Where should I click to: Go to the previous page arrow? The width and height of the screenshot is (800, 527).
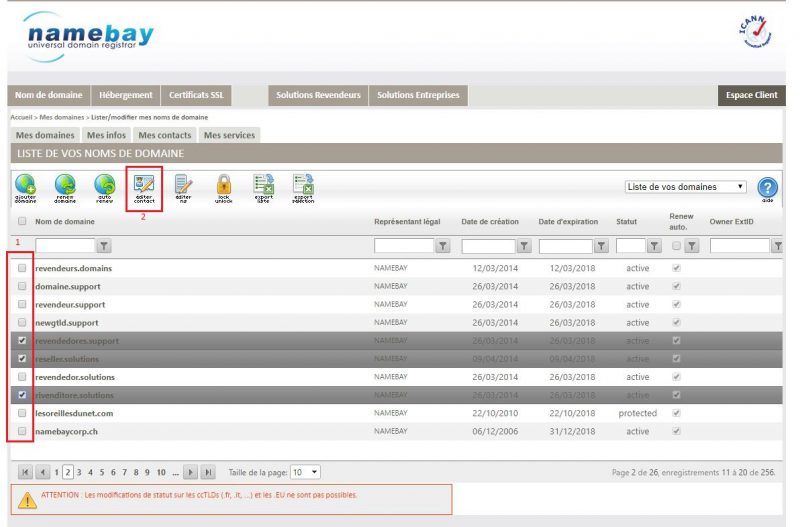[x=43, y=472]
